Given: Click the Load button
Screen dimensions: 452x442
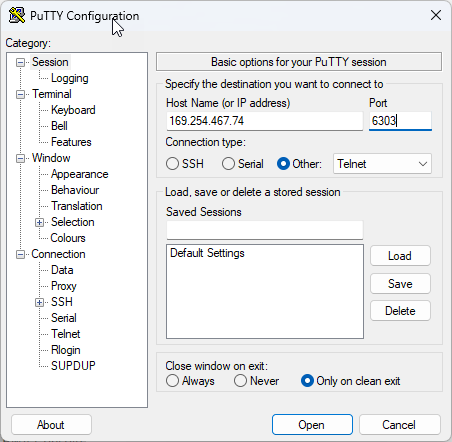Looking at the screenshot, I should [400, 256].
